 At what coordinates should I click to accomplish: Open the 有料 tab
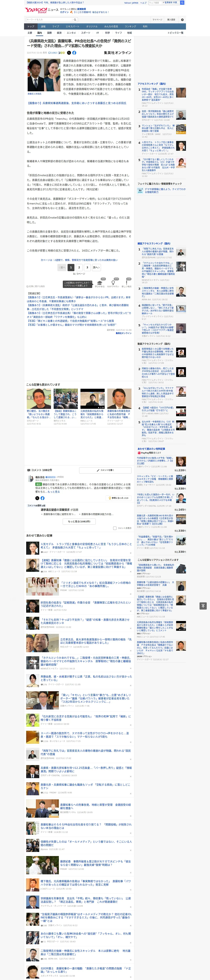tap(145, 26)
